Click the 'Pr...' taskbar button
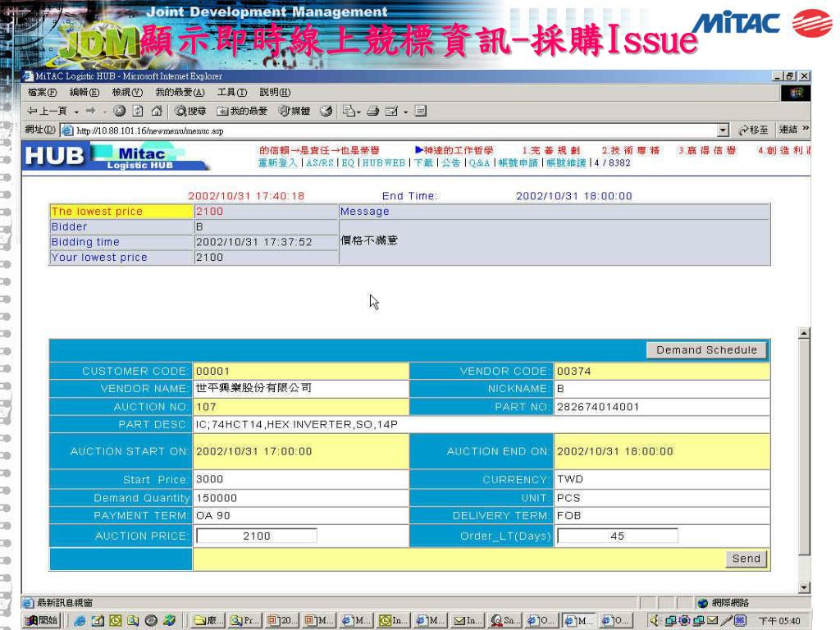The image size is (840, 630). (244, 620)
